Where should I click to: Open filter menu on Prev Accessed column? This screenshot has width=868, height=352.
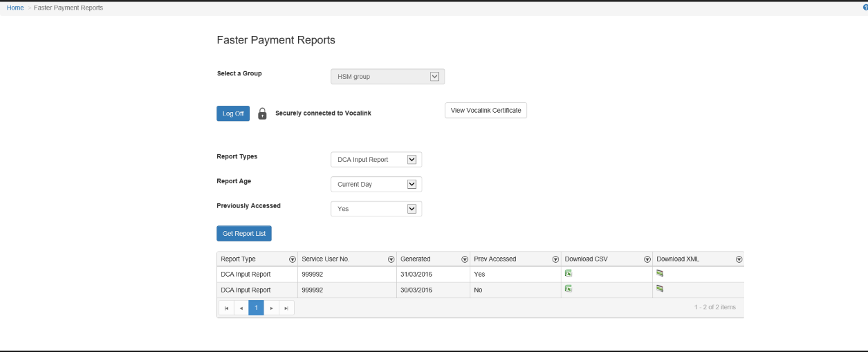pos(555,259)
